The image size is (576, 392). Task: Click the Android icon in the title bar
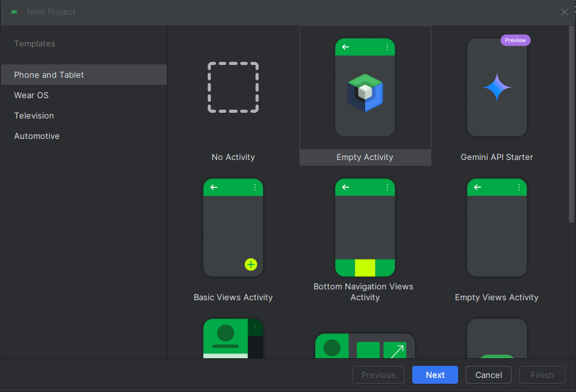pos(14,11)
